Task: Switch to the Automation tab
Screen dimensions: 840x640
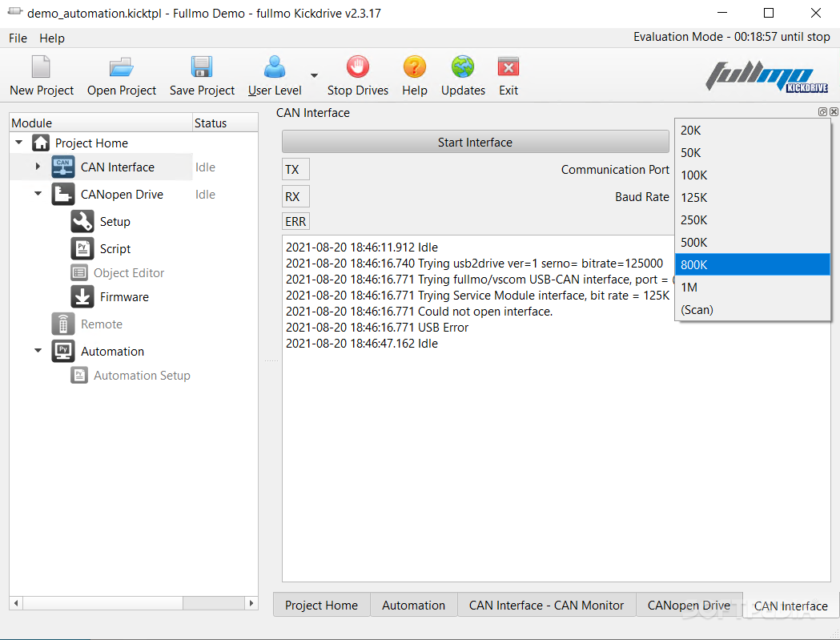Action: (413, 606)
